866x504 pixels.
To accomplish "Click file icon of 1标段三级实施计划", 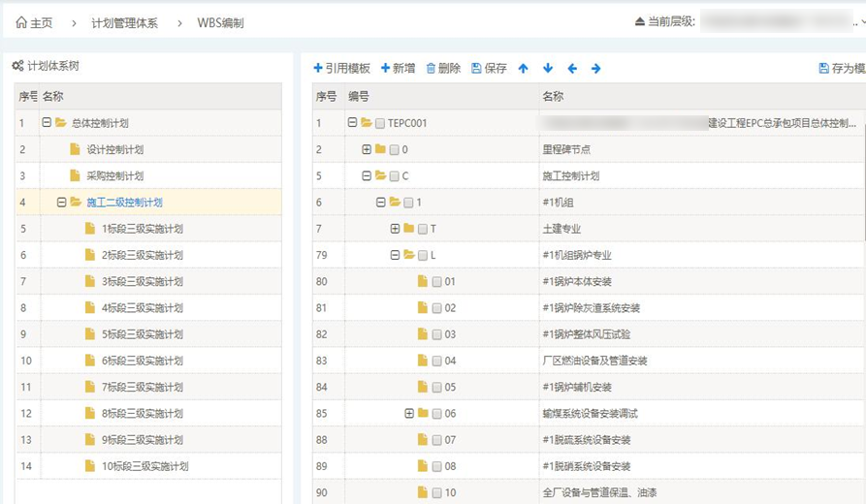I will click(x=90, y=229).
